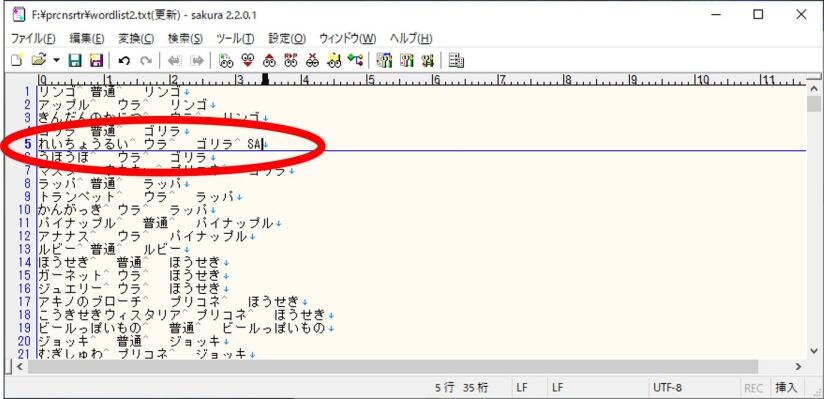
Task: Click line 11 starting パイナップル 普通
Action: tap(160, 223)
